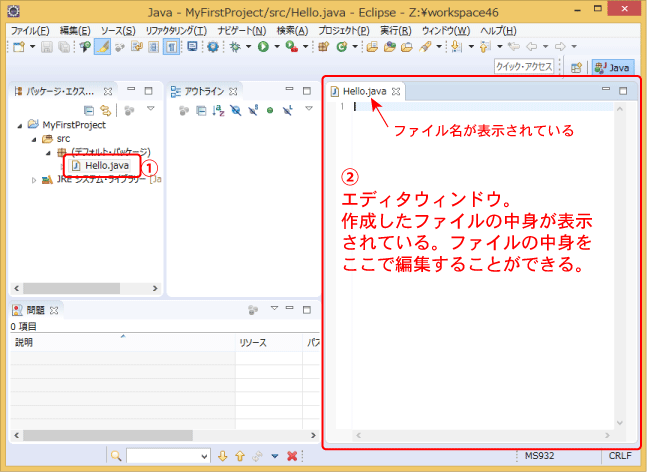Click editor vertical scrollbar down arrow
Screen dimensions: 647x472
click(x=620, y=422)
